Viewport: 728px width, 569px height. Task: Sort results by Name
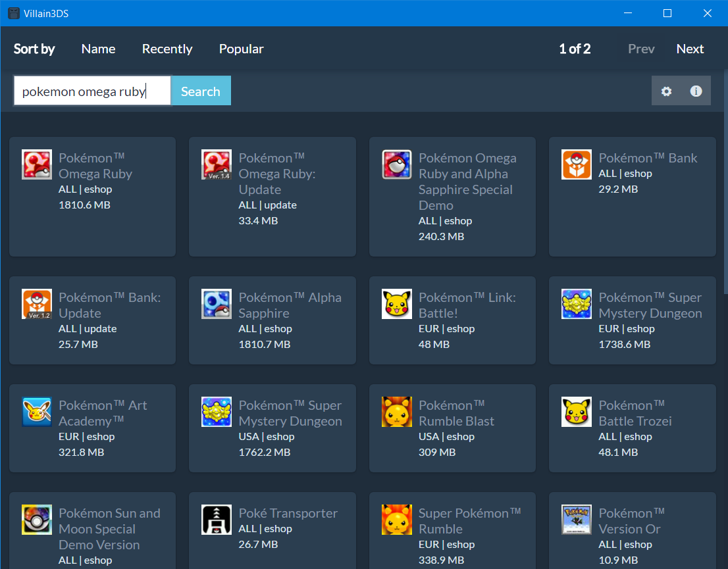click(99, 49)
